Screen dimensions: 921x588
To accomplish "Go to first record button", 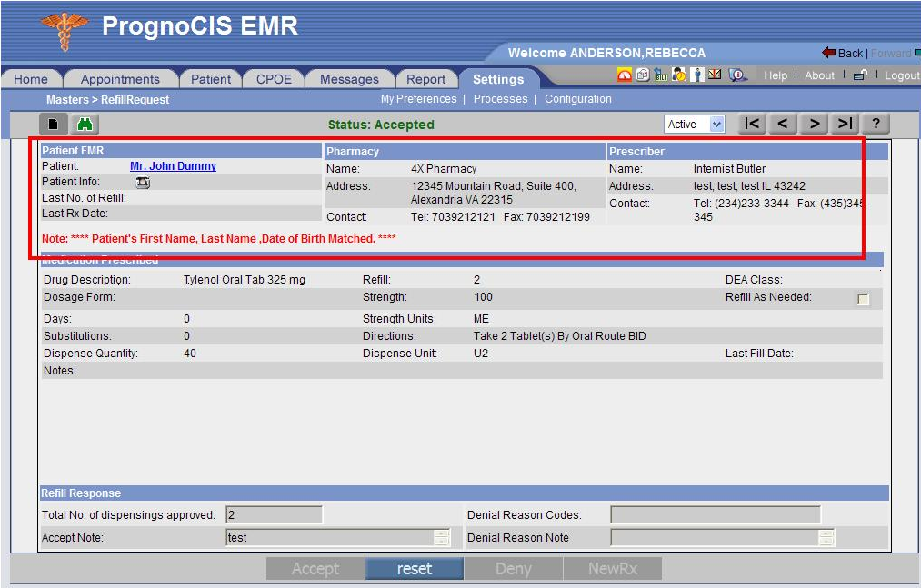I will tap(752, 124).
